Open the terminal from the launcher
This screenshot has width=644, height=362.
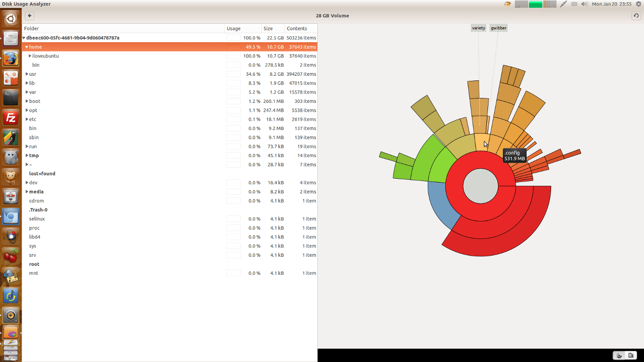(10, 98)
